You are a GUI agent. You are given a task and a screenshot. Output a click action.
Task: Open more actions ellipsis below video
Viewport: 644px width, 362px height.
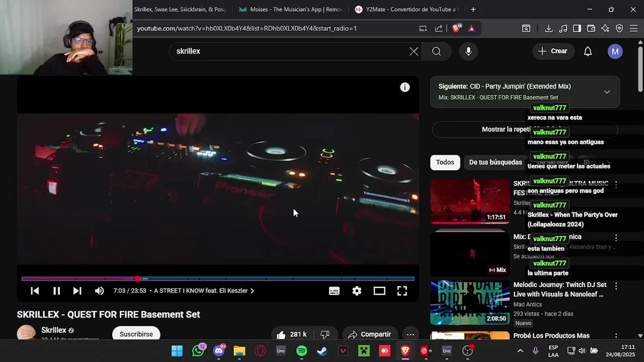[x=411, y=334]
